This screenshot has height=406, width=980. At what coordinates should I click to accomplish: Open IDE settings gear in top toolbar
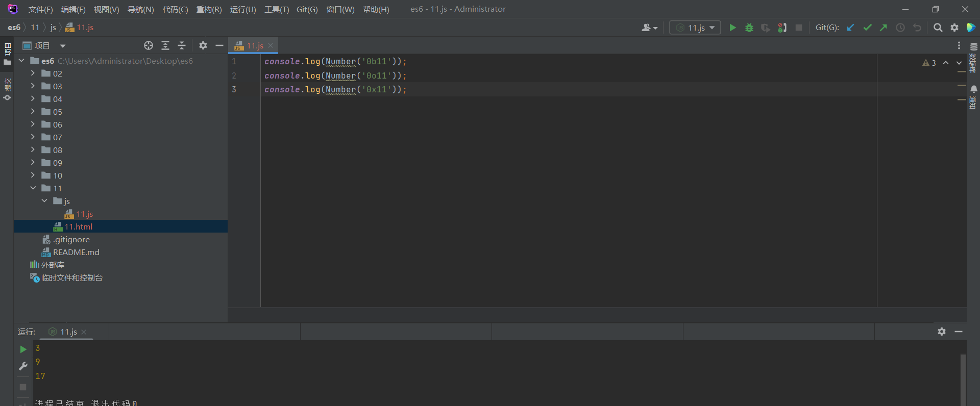point(954,28)
